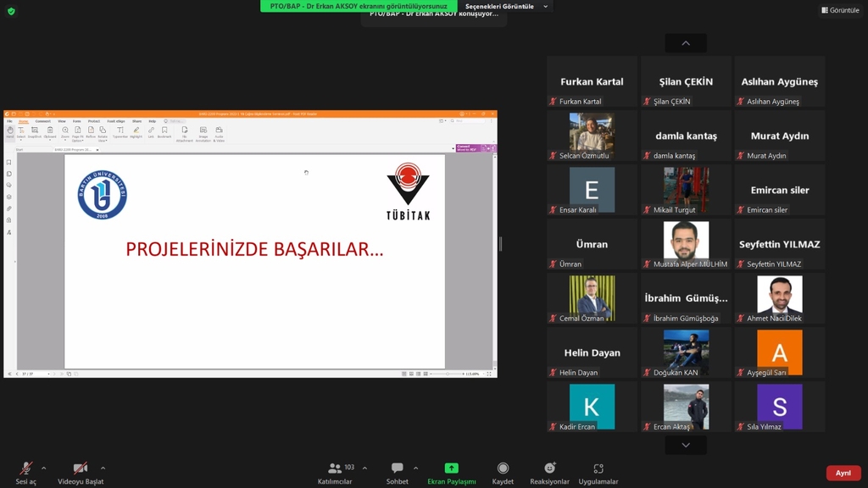Screen dimensions: 868x488
Task: Expand chevron next to Katılımcılar count
Action: [364, 468]
